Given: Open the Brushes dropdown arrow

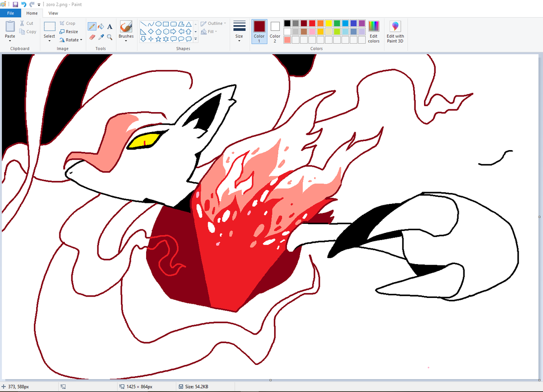Looking at the screenshot, I should pos(126,41).
